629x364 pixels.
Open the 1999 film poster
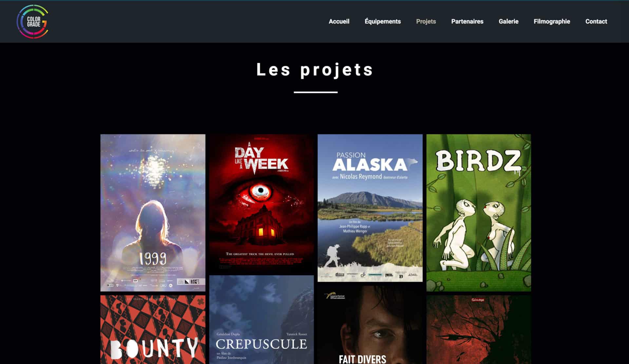[153, 213]
